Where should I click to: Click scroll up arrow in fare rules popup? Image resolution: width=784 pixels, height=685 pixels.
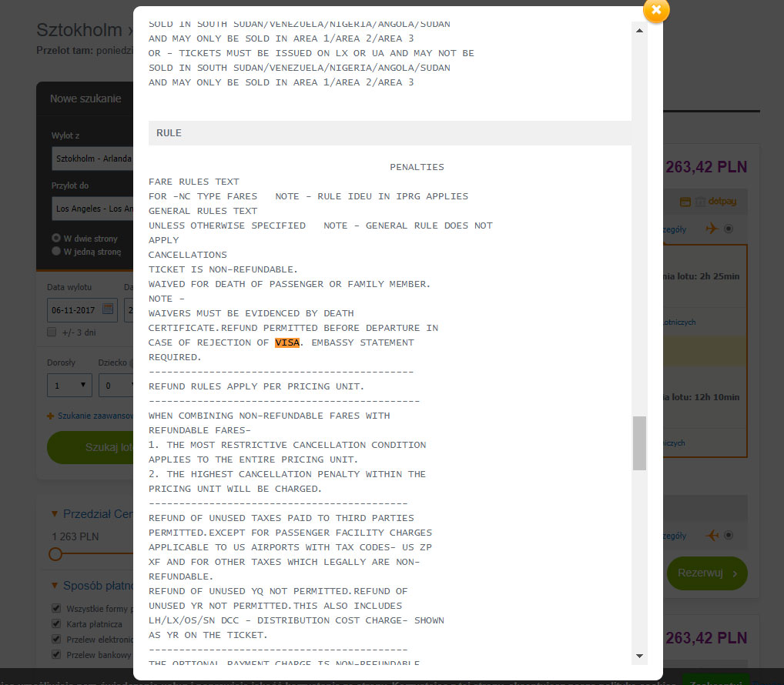[x=639, y=31]
